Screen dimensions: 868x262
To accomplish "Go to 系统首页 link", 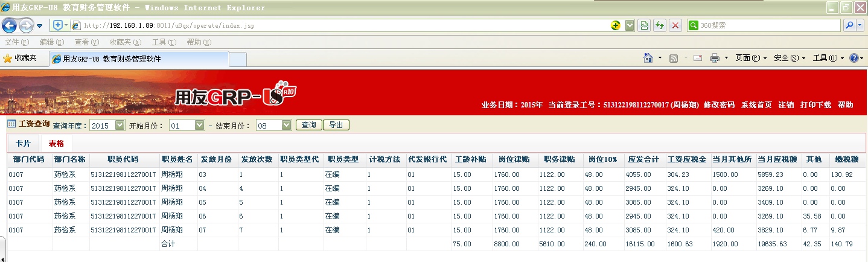I will tap(756, 105).
